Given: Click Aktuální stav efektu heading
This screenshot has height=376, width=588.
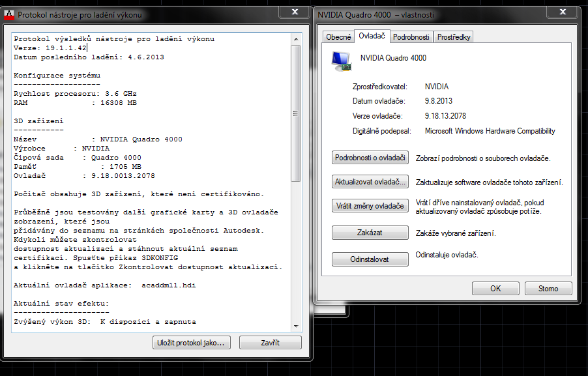Looking at the screenshot, I should 61,304.
